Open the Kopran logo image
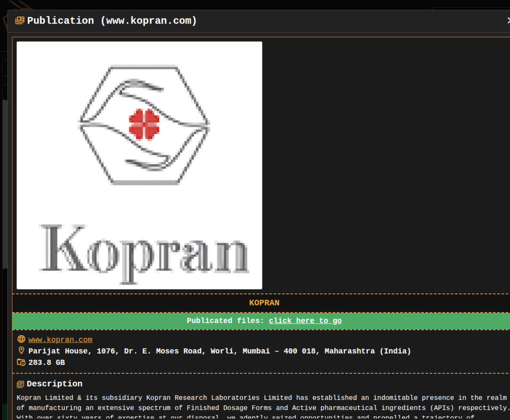The width and height of the screenshot is (510, 420). (x=139, y=165)
